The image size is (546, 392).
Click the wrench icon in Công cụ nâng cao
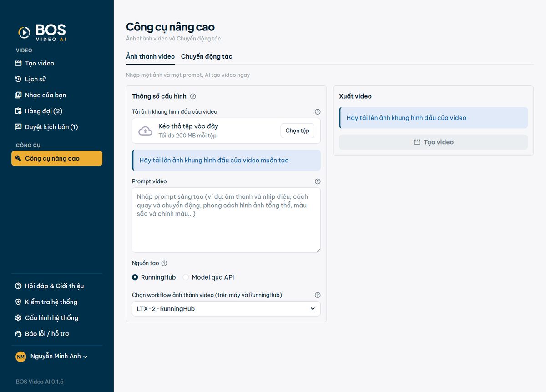18,158
